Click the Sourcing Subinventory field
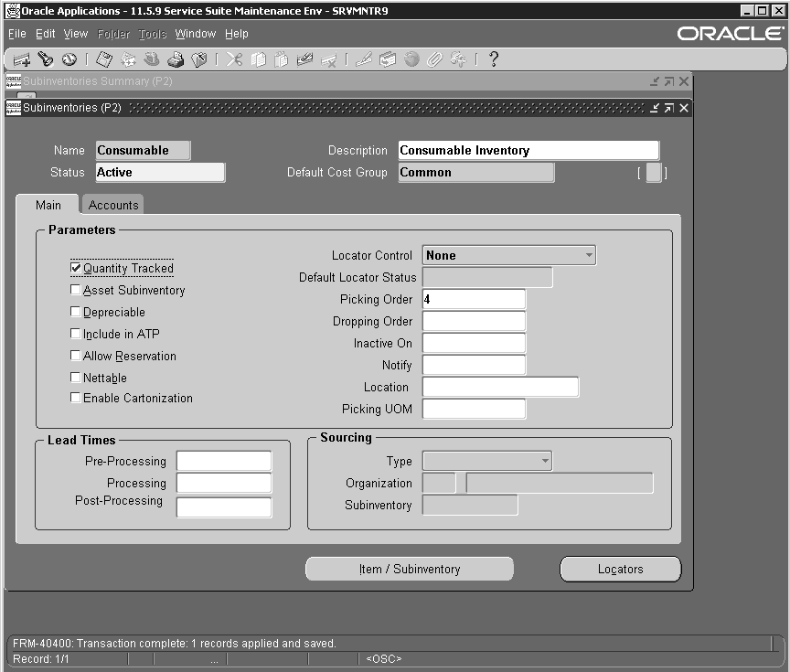Image resolution: width=790 pixels, height=672 pixels. (x=470, y=505)
